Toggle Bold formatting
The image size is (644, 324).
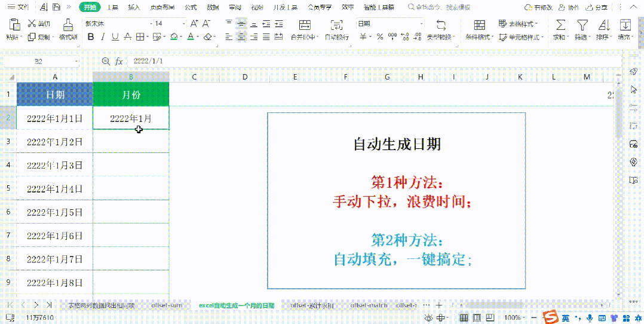click(x=91, y=37)
